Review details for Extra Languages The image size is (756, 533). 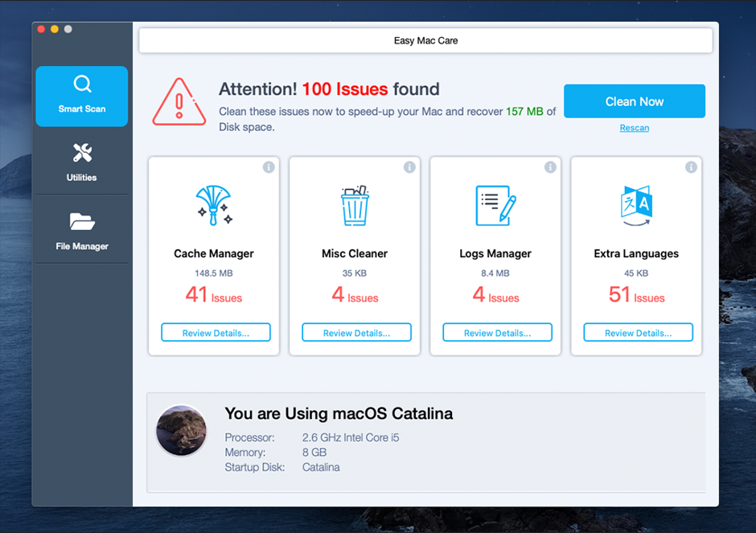(x=638, y=333)
